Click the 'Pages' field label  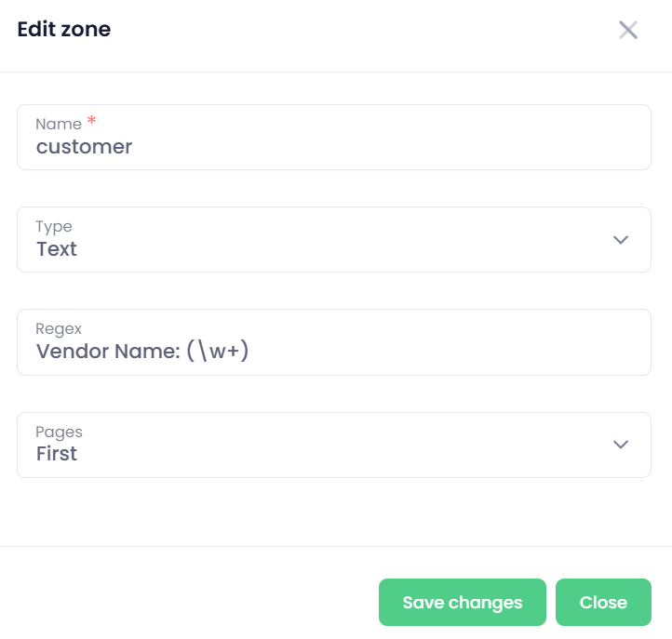coord(59,432)
